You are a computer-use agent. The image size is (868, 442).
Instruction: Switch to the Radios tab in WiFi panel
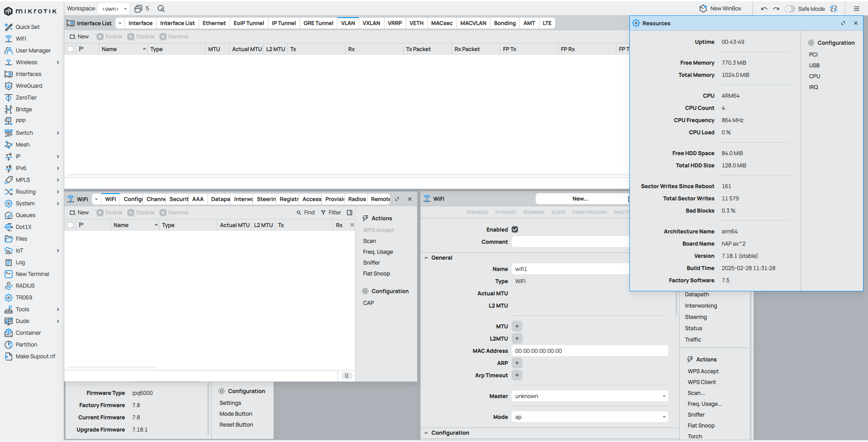coord(357,199)
